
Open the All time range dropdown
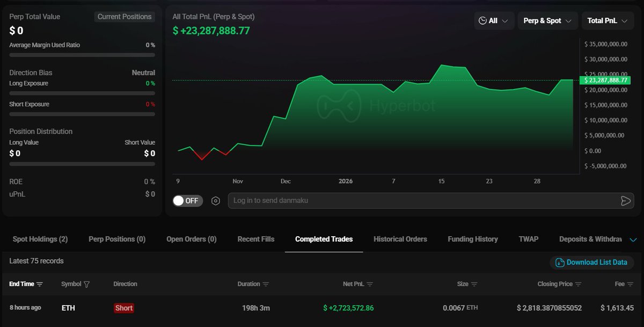coord(494,20)
